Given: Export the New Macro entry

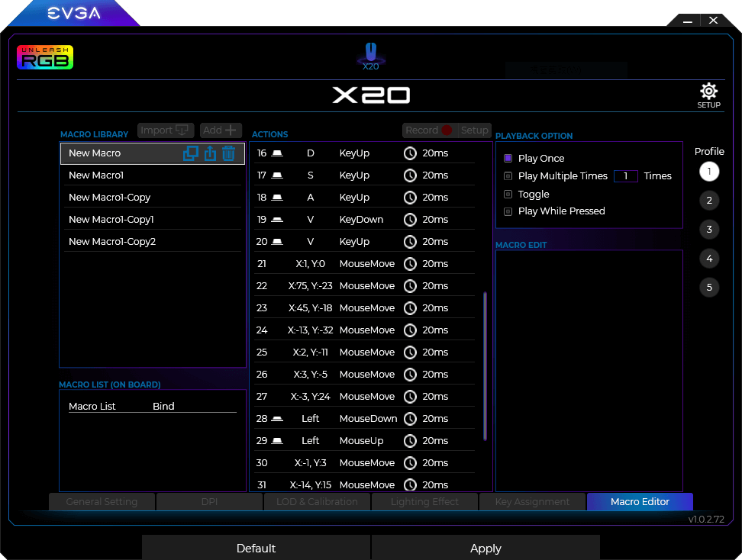Looking at the screenshot, I should (210, 153).
